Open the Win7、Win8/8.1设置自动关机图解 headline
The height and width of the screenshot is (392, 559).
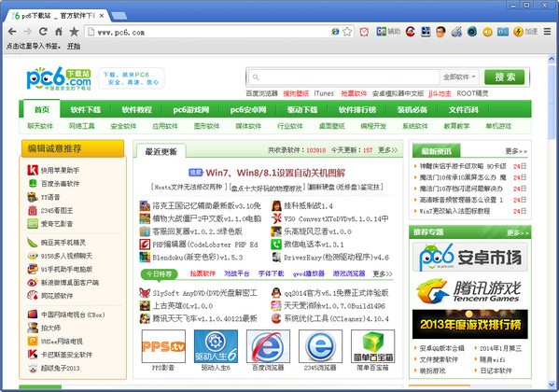[275, 173]
